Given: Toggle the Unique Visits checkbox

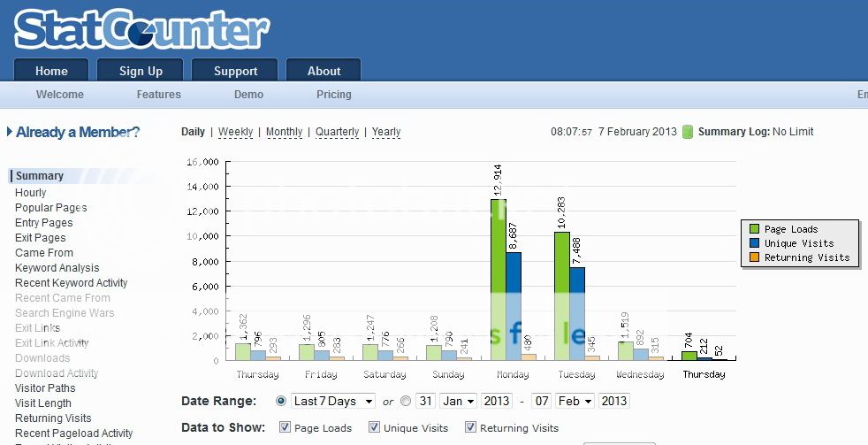Looking at the screenshot, I should pyautogui.click(x=374, y=427).
